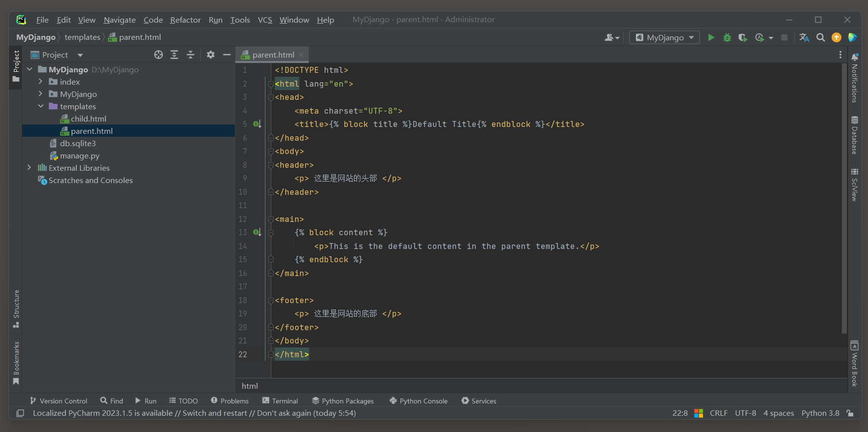Open the Bookmarks side panel
The height and width of the screenshot is (432, 868).
[x=16, y=363]
